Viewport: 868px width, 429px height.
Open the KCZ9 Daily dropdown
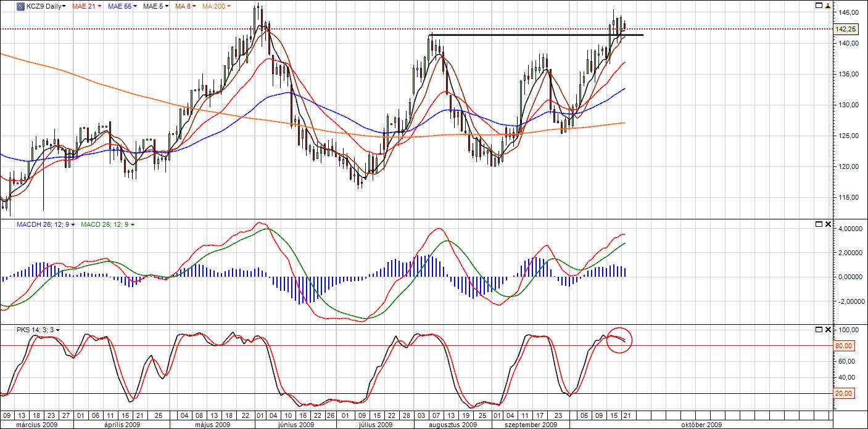click(x=47, y=6)
